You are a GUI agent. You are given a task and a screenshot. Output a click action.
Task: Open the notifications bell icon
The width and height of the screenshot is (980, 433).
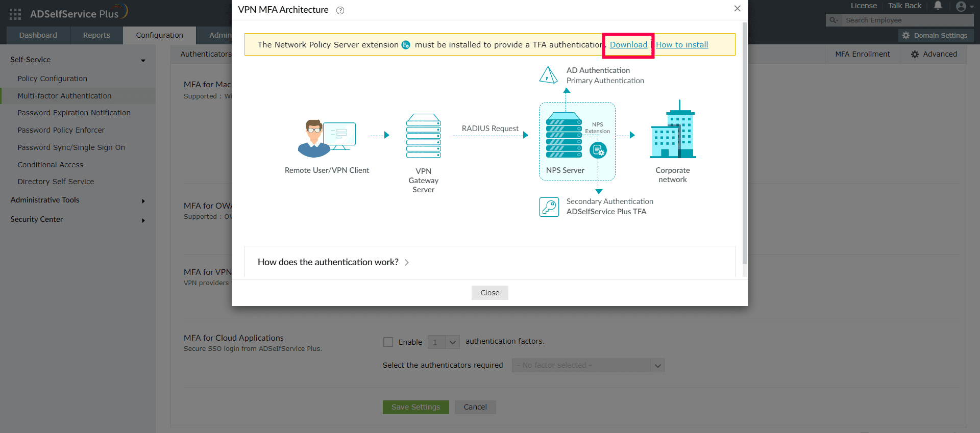[x=938, y=6]
